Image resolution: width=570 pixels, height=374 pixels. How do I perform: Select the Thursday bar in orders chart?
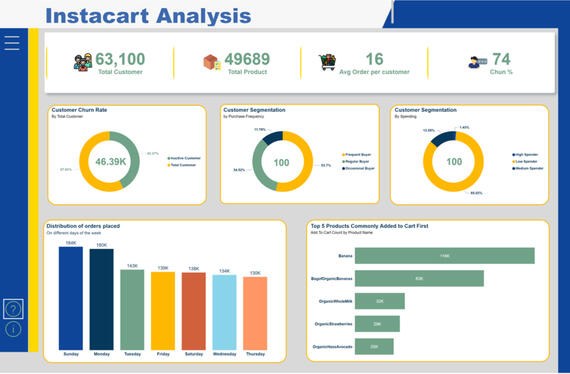(255, 313)
